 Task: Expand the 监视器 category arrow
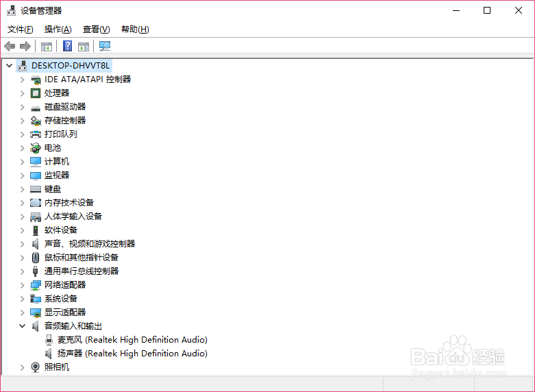(x=23, y=175)
